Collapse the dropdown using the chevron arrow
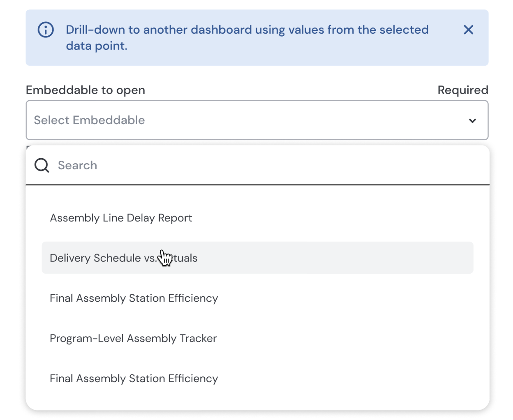 pyautogui.click(x=472, y=120)
